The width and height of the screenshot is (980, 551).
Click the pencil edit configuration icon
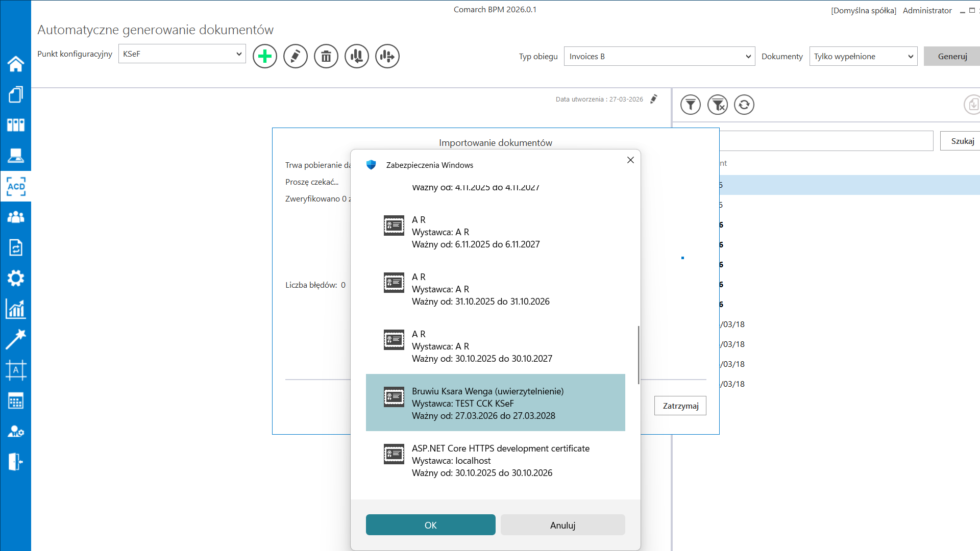[295, 56]
